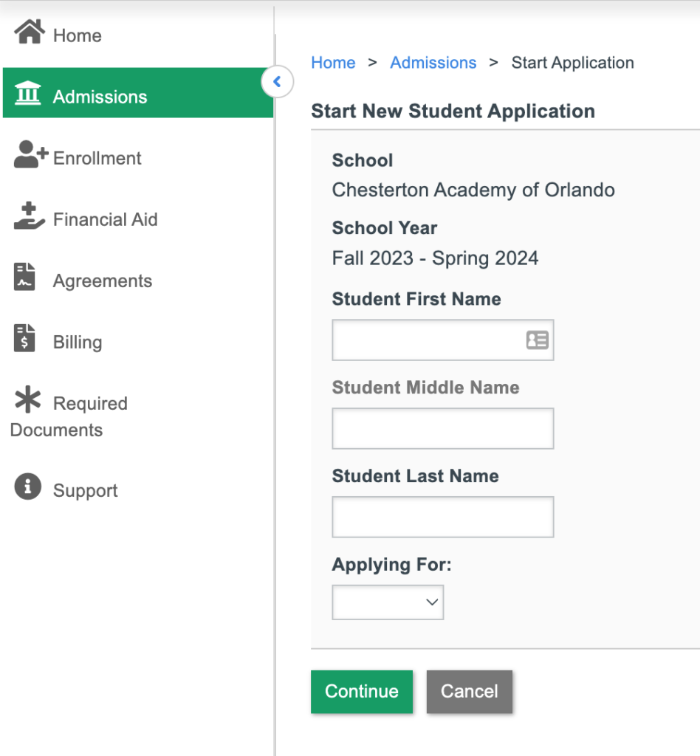Cancel the new student application
Screen dimensions: 700x756
point(469,691)
